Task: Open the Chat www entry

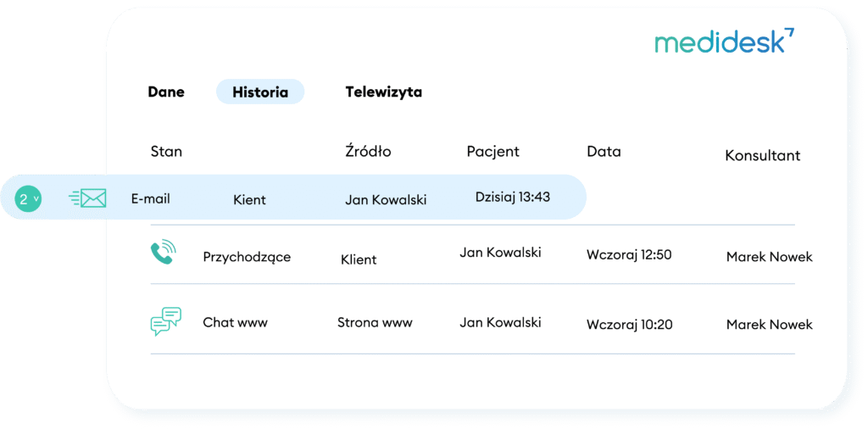Action: (x=236, y=323)
